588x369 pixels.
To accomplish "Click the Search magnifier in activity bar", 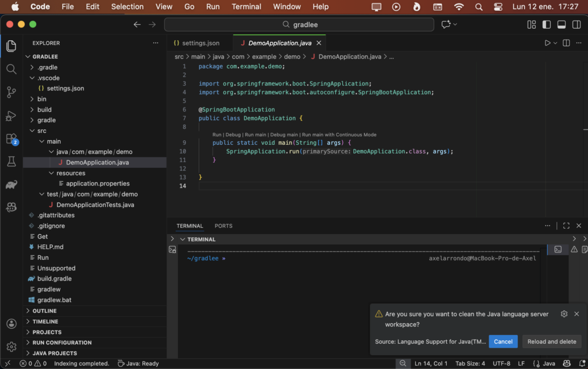I will pyautogui.click(x=11, y=69).
